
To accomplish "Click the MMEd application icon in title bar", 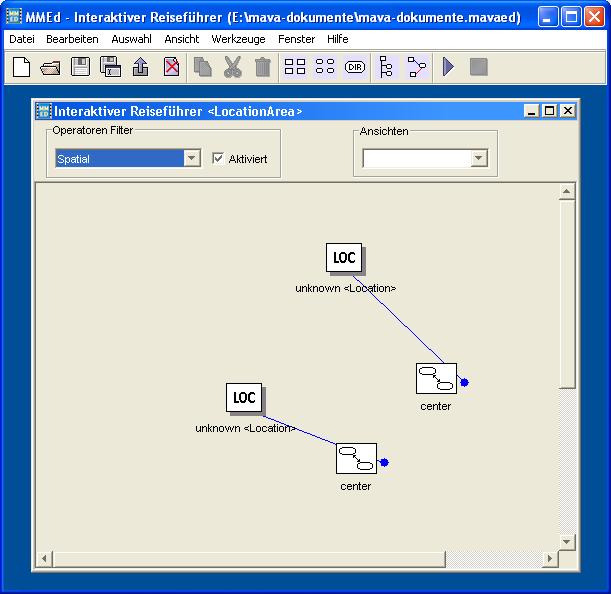I will click(14, 17).
